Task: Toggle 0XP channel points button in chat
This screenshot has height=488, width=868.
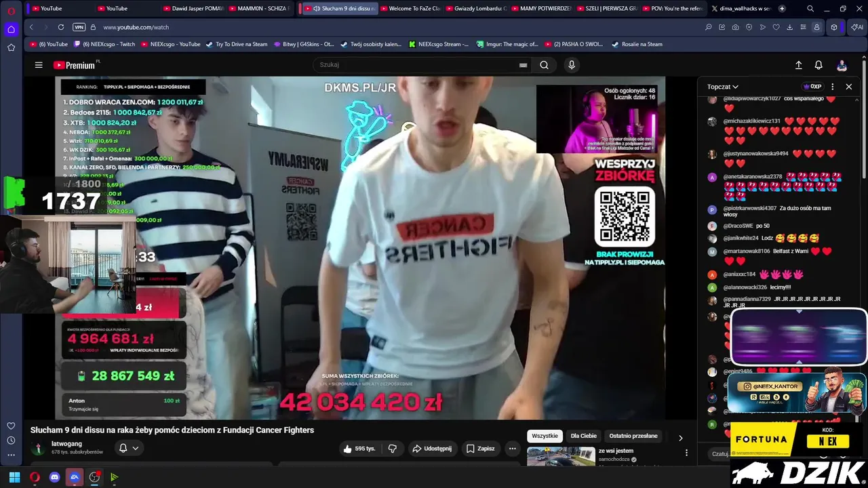Action: pos(812,87)
